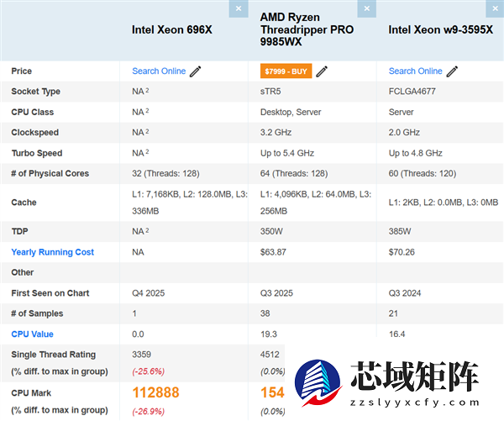Click the $7999 - BUY button
The height and width of the screenshot is (421, 504).
[286, 71]
